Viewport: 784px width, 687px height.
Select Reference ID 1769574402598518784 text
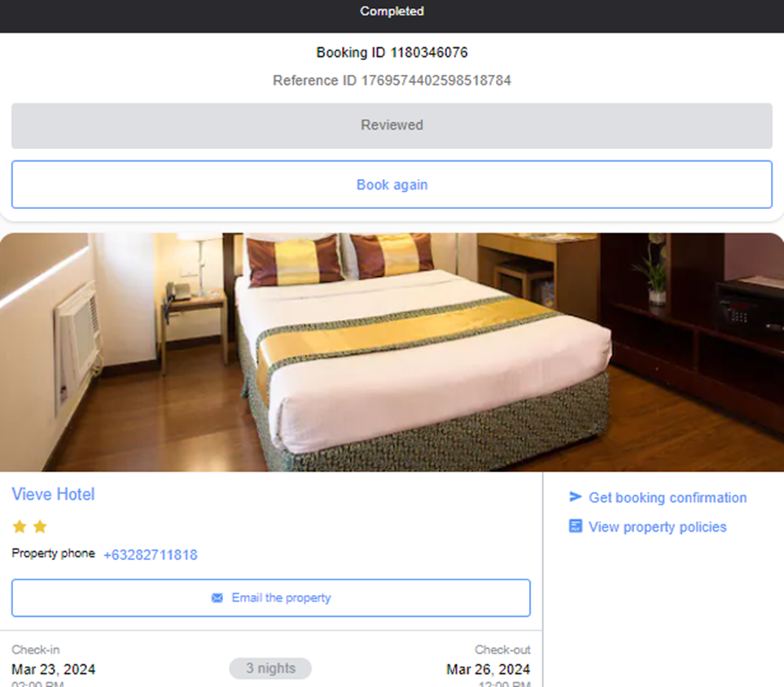(392, 81)
